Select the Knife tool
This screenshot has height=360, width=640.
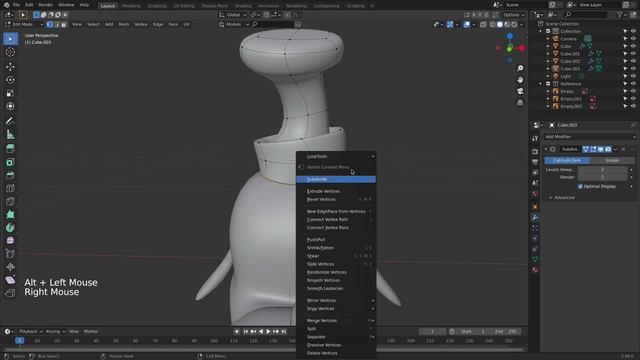(x=10, y=202)
